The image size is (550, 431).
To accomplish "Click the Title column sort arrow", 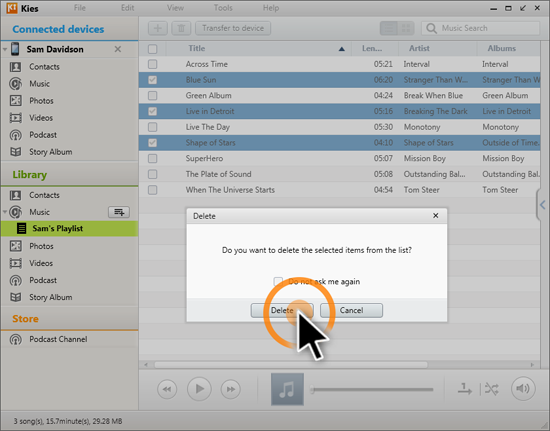I will [342, 49].
